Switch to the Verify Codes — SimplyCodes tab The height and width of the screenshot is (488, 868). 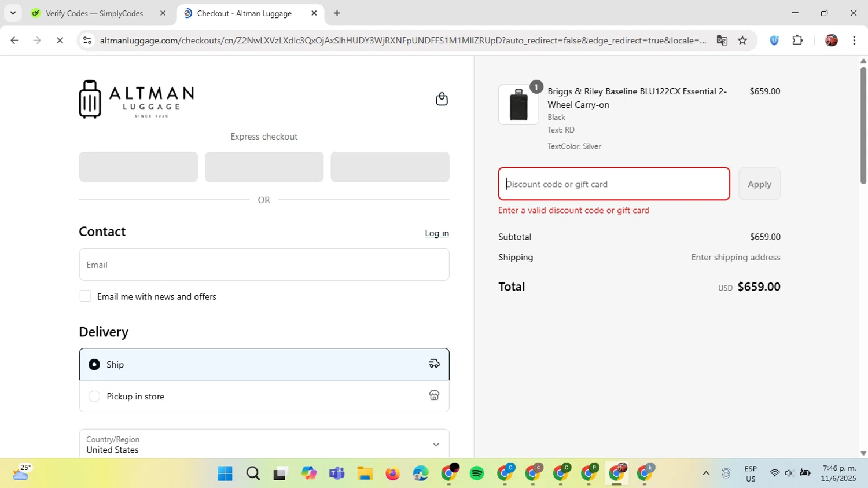pyautogui.click(x=94, y=13)
